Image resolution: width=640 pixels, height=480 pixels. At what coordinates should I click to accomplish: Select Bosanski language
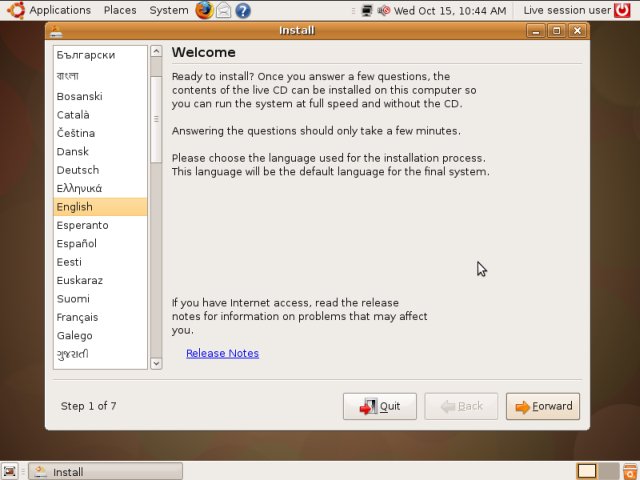click(100, 96)
